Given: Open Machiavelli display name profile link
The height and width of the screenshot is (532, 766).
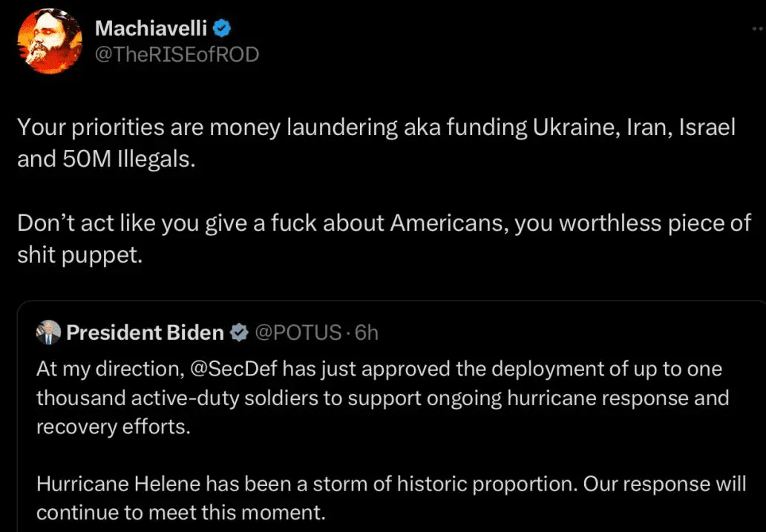Looking at the screenshot, I should click(x=151, y=28).
